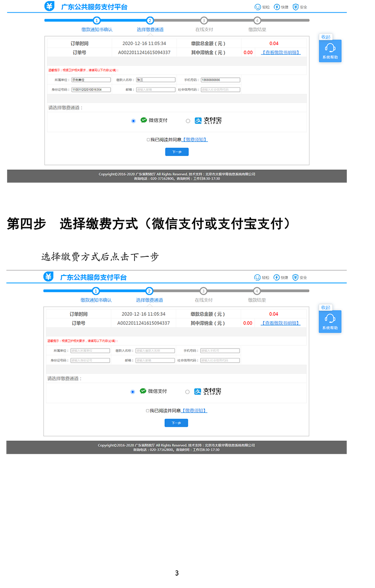
Task: Click 手机号码 field containing 18666666666
Action: pos(220,80)
